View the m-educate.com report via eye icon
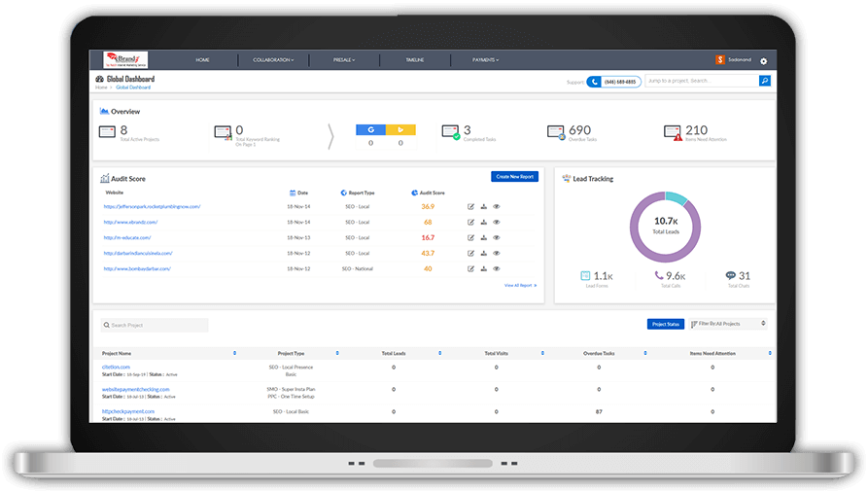This screenshot has width=868, height=492. click(x=496, y=237)
